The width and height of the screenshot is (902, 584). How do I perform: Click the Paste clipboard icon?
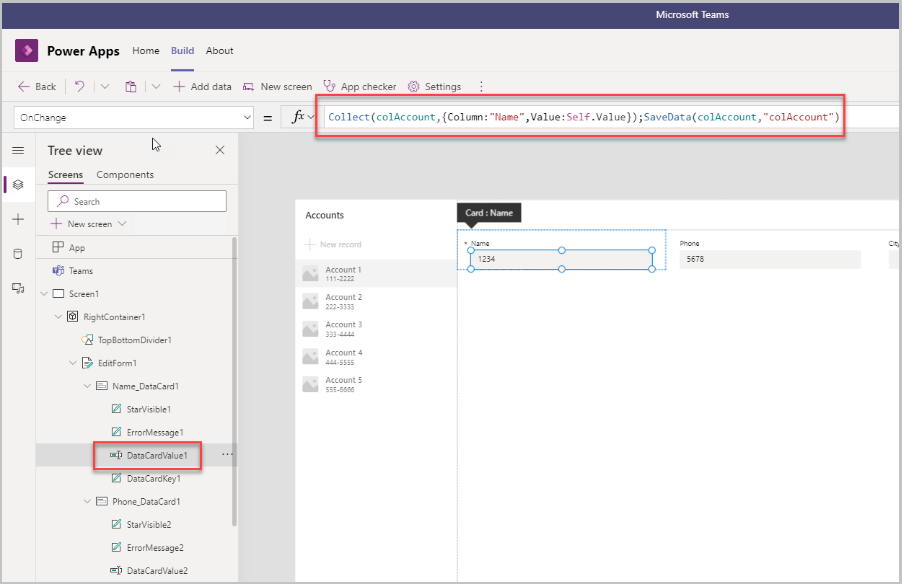(131, 86)
